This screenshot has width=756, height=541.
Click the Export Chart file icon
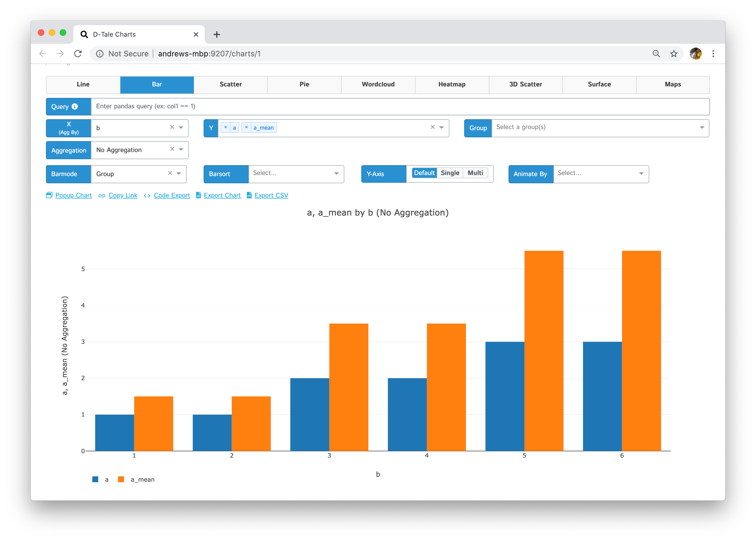click(198, 195)
